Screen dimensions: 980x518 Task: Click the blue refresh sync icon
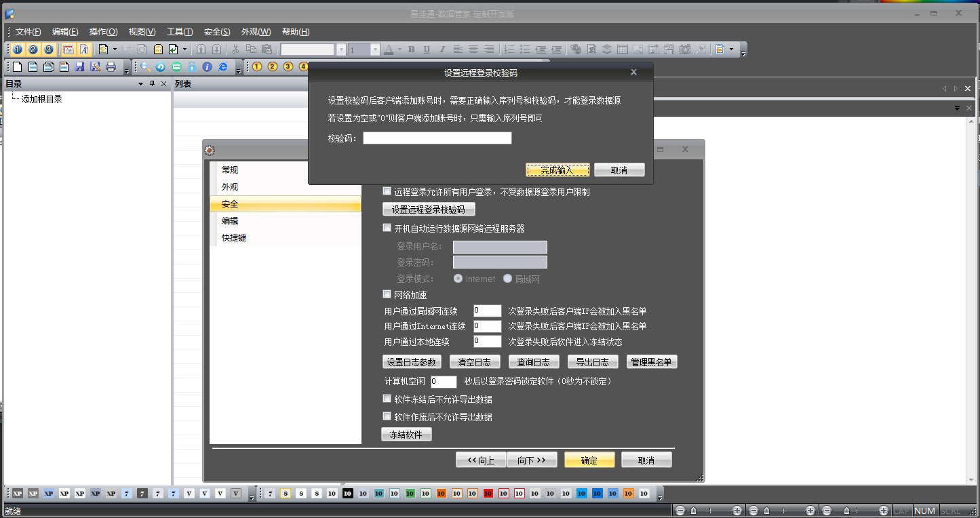[161, 67]
